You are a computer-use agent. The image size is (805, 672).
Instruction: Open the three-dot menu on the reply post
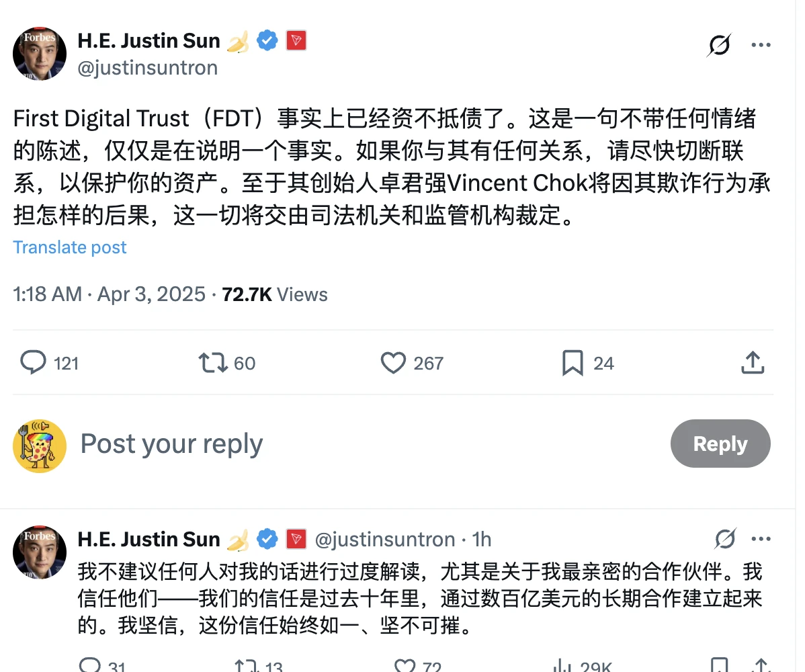pos(761,539)
